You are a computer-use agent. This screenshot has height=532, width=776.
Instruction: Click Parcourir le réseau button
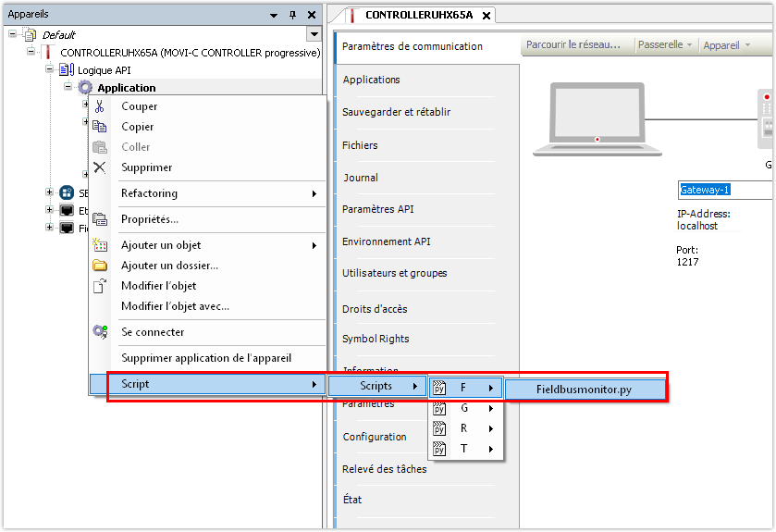pos(574,44)
